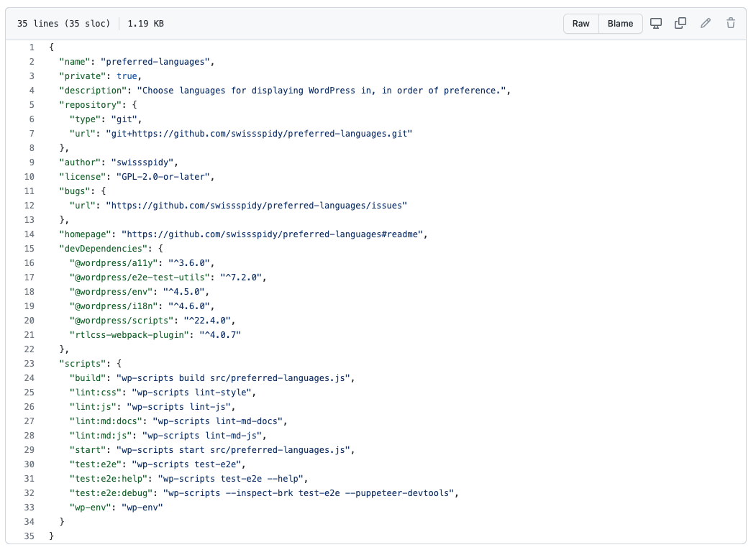Screen dimensions: 756x555
Task: Open the raw file display icon
Action: (x=655, y=23)
